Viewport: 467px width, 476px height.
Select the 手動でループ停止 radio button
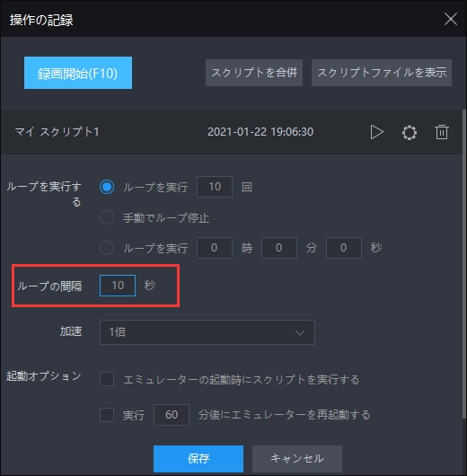107,217
